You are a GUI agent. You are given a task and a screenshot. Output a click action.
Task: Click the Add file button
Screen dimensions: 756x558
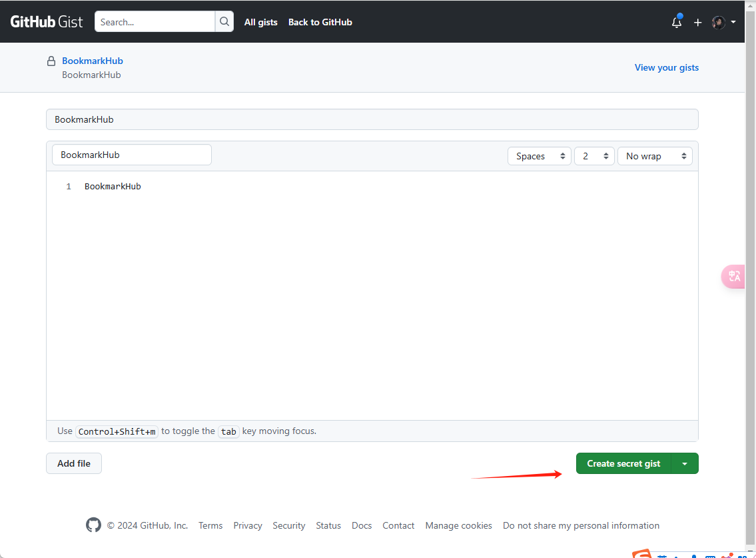(74, 463)
